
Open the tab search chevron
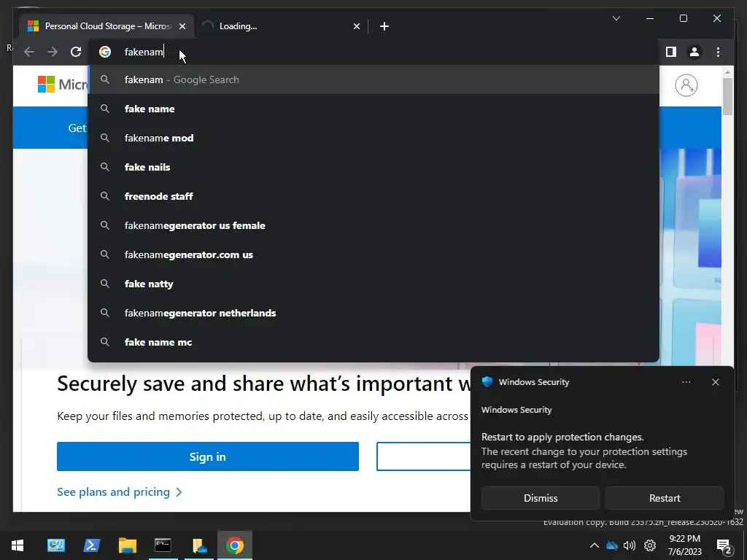point(616,18)
